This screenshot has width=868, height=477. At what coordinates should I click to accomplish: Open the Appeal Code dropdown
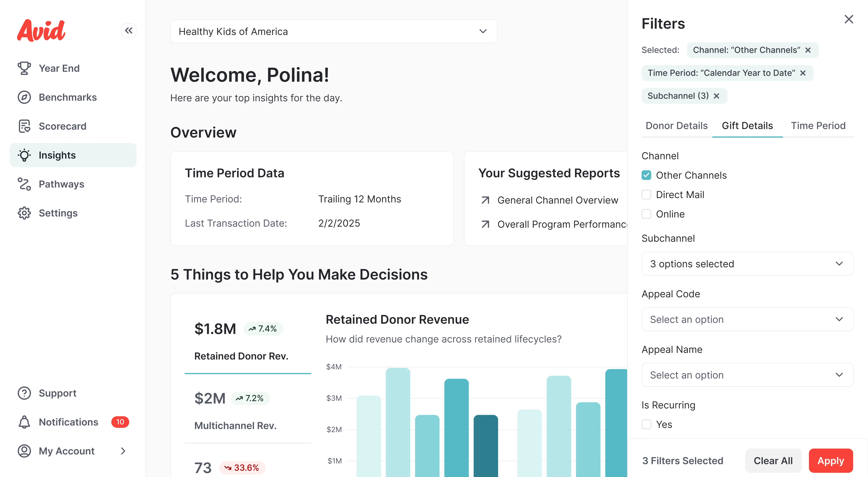(747, 319)
